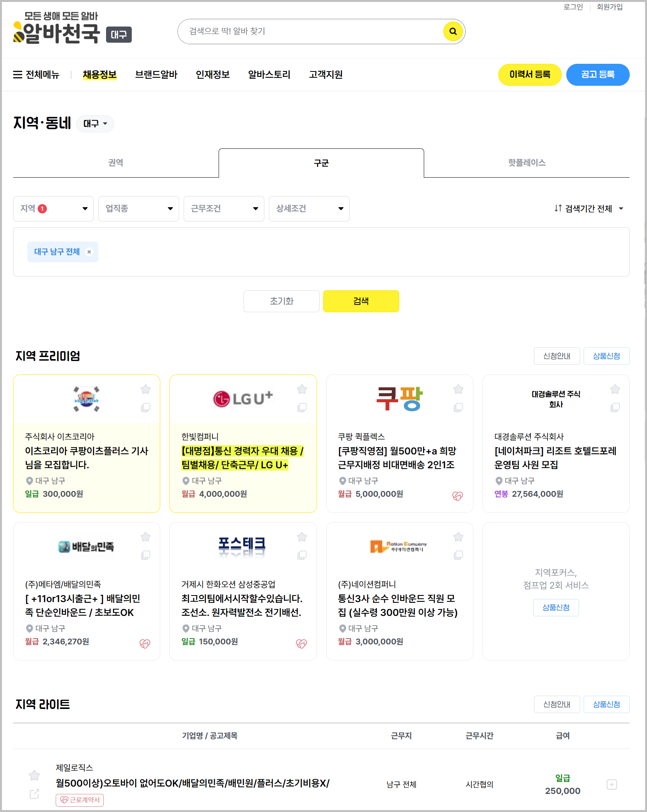The image size is (647, 812).
Task: Expand the 지역 filter dropdown
Action: point(53,209)
